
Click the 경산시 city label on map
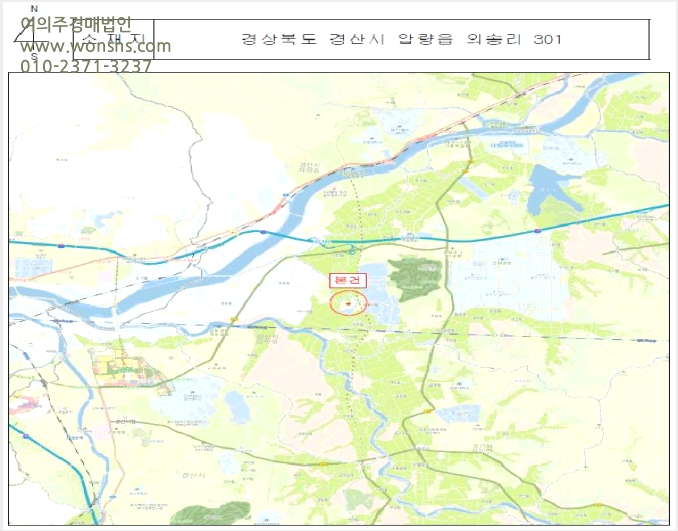point(193,475)
